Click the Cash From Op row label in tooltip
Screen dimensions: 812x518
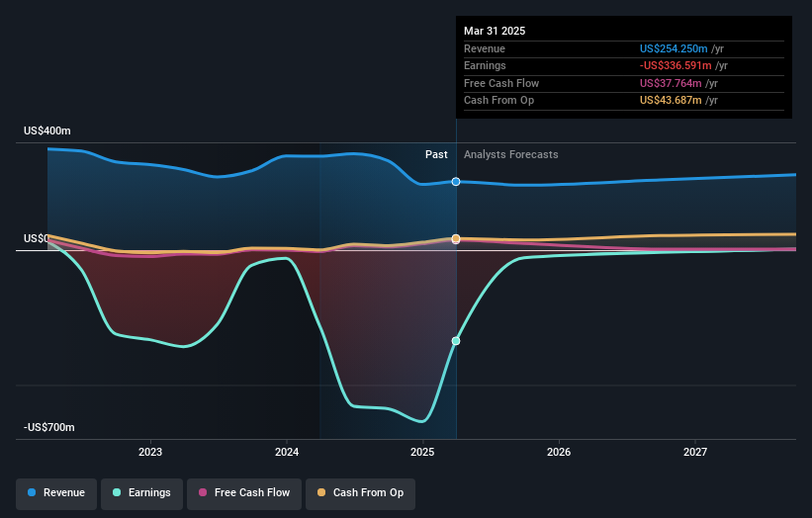(498, 101)
